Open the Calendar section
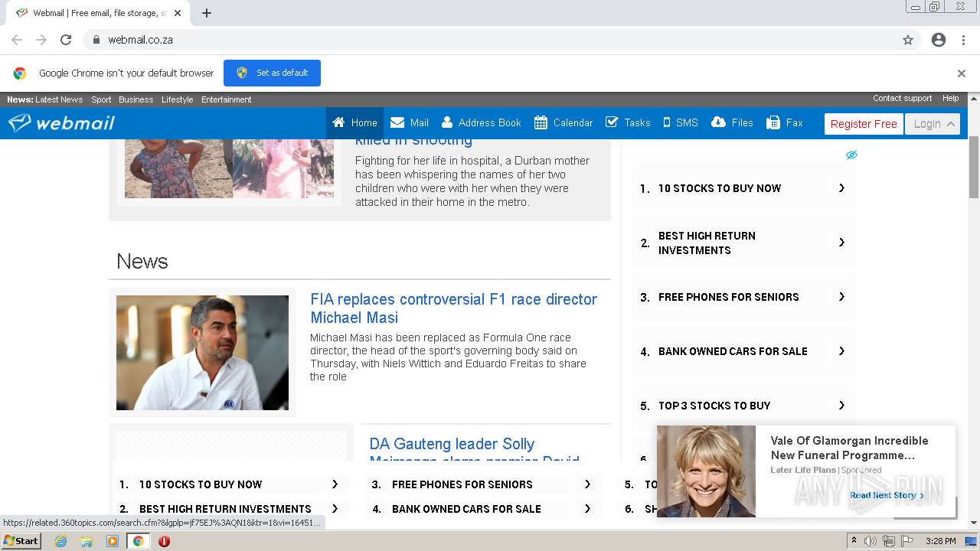Screen dimensions: 980x551 click(x=563, y=122)
